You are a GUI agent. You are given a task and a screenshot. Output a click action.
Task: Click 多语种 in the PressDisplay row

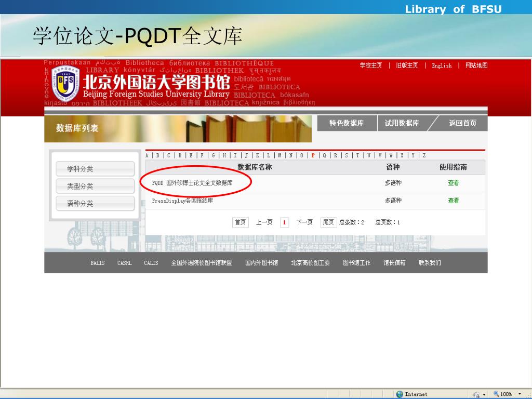pyautogui.click(x=393, y=201)
